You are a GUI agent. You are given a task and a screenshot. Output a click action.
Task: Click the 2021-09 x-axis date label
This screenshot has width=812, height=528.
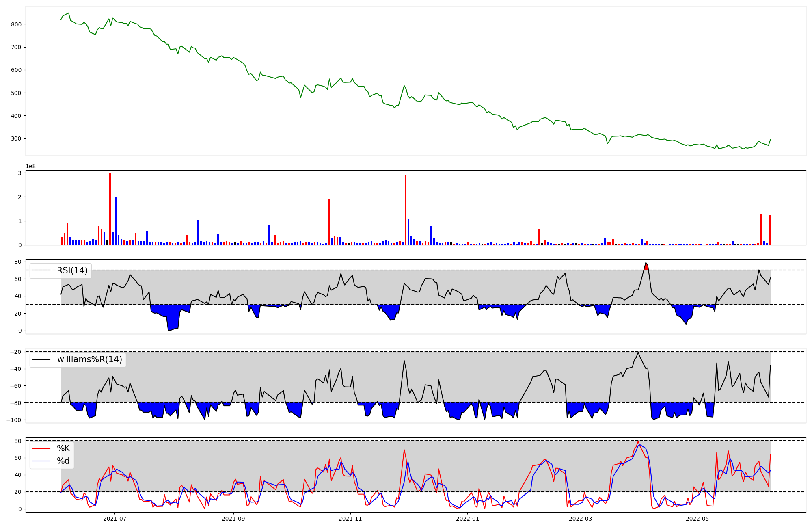[233, 519]
